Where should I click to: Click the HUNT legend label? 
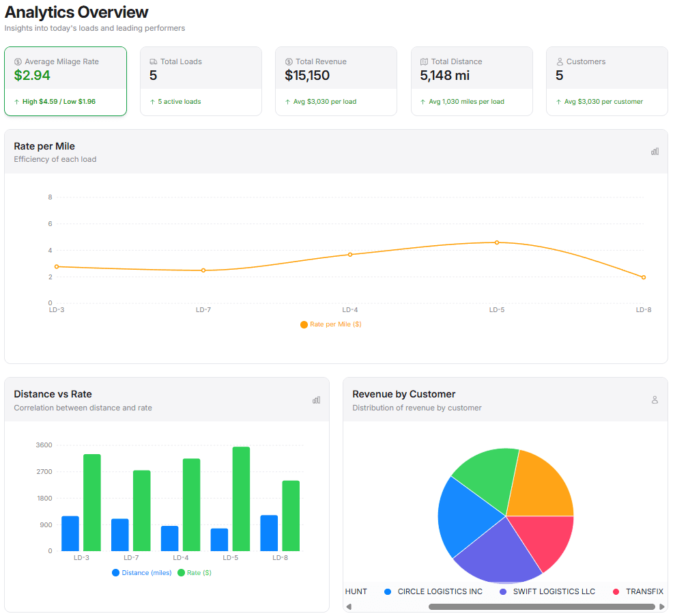[356, 591]
